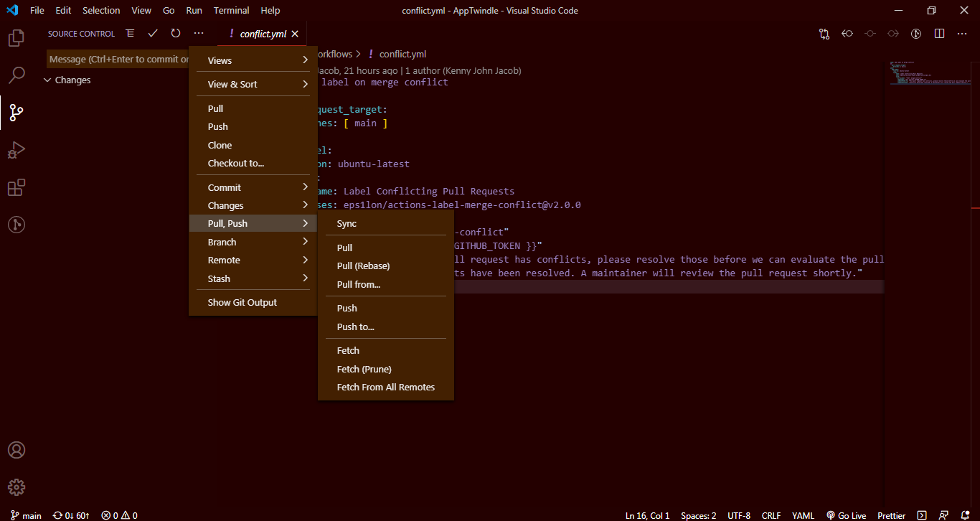Viewport: 980px width, 521px height.
Task: Expand the Pull, Push submenu
Action: pos(253,223)
